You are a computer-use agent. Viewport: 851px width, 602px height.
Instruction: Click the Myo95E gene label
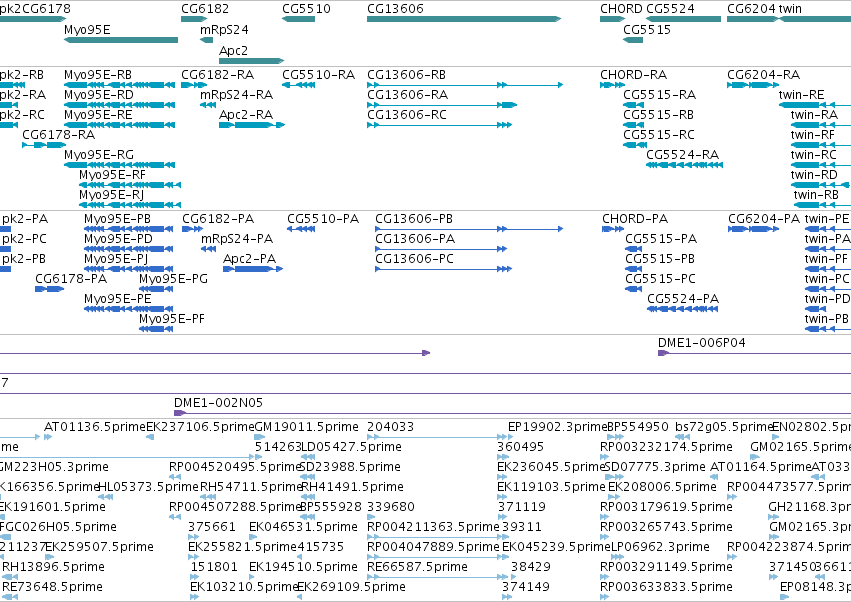(87, 29)
